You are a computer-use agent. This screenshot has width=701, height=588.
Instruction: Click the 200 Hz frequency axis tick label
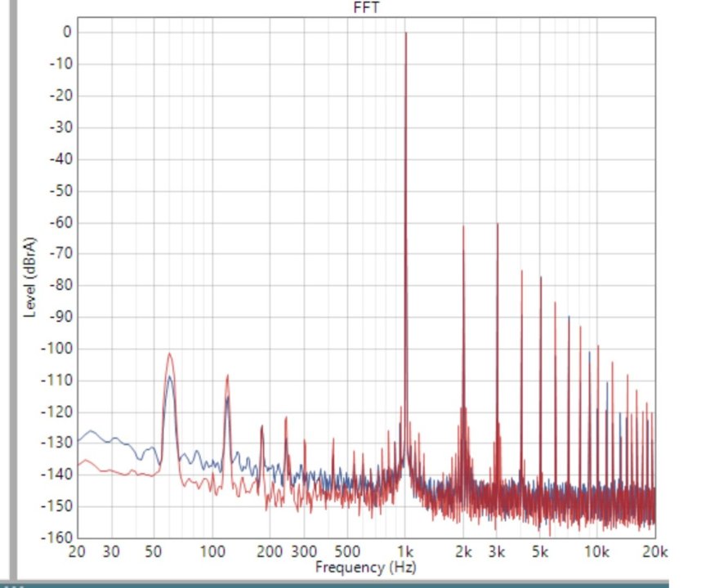(270, 551)
